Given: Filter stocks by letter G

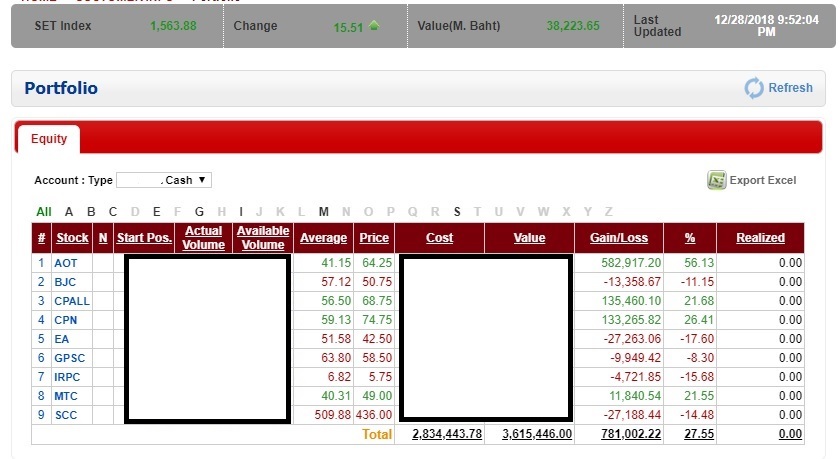Looking at the screenshot, I should point(199,212).
